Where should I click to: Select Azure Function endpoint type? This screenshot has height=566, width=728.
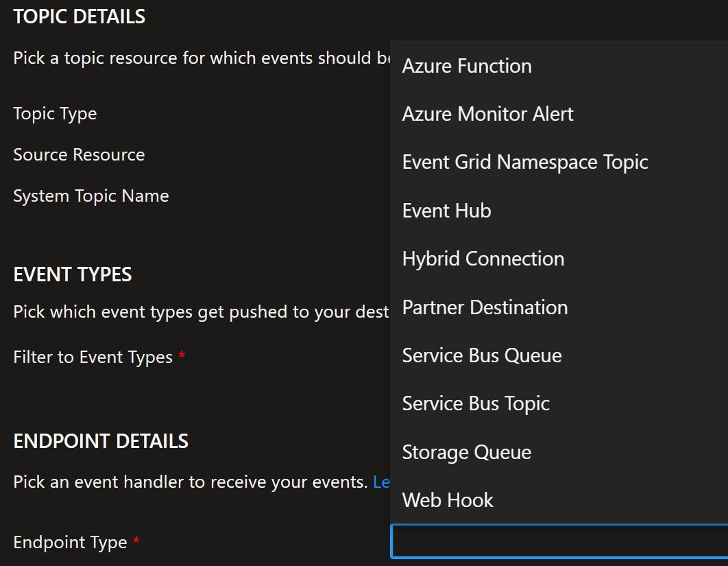(x=559, y=66)
